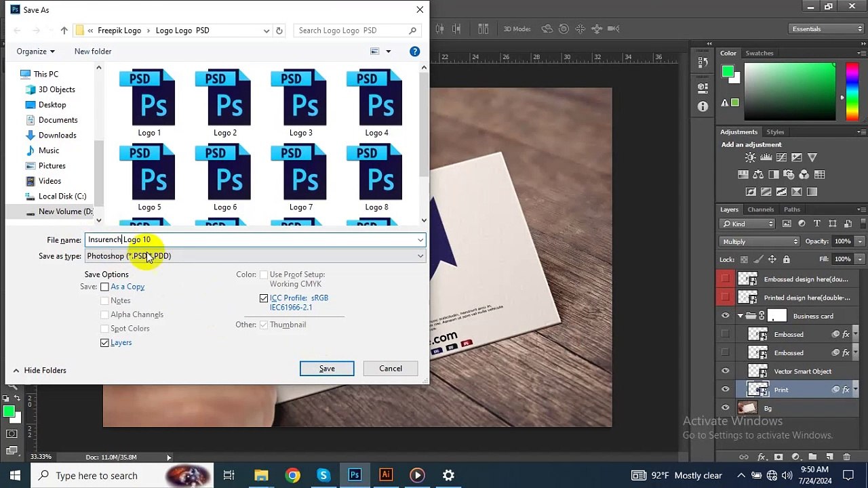Click the Cancel button

click(x=391, y=369)
